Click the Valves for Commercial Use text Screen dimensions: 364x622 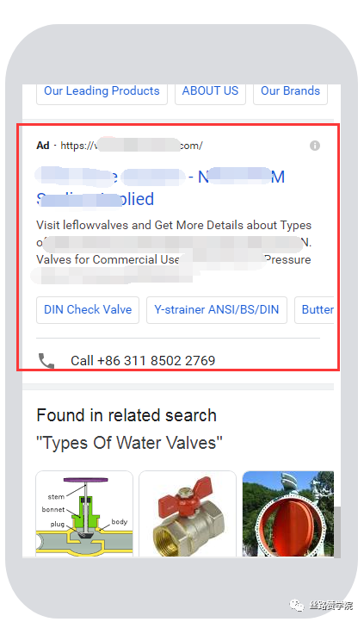(x=108, y=259)
